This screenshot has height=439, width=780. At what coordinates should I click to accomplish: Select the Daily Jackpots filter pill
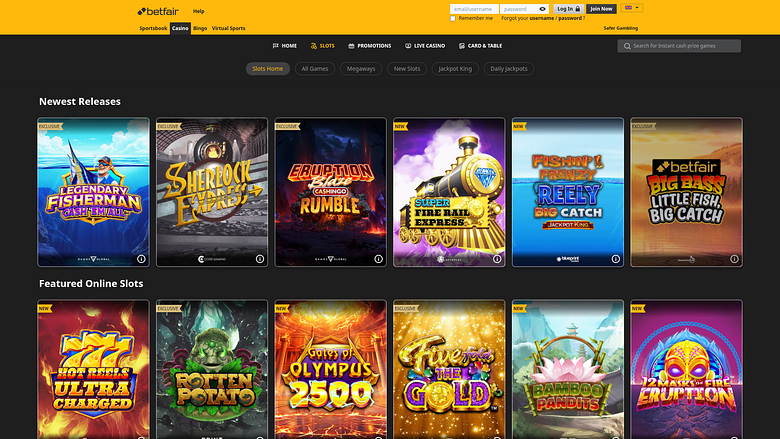pos(509,69)
